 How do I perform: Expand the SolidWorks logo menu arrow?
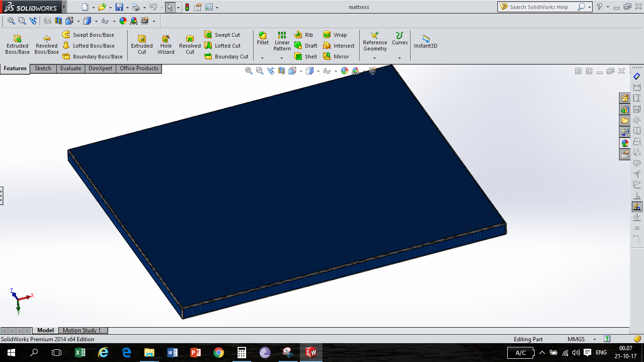click(x=64, y=7)
